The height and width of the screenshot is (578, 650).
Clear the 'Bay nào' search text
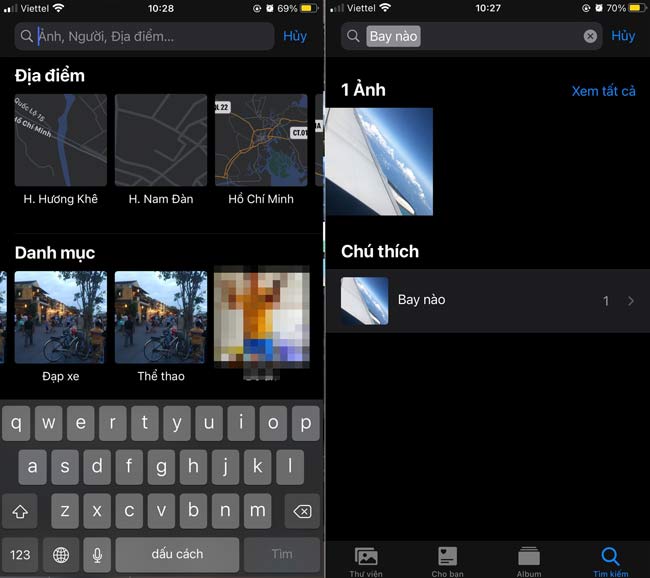click(x=590, y=36)
